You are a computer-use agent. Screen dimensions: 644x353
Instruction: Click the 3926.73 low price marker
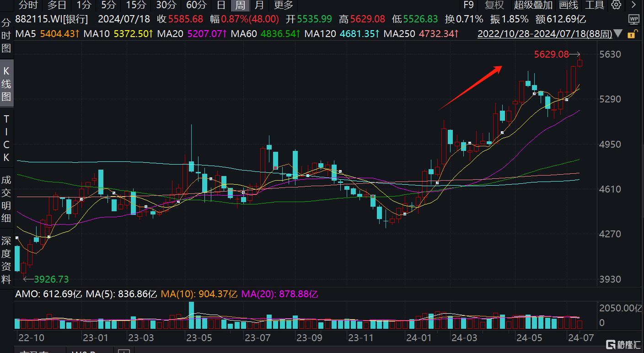click(x=51, y=279)
